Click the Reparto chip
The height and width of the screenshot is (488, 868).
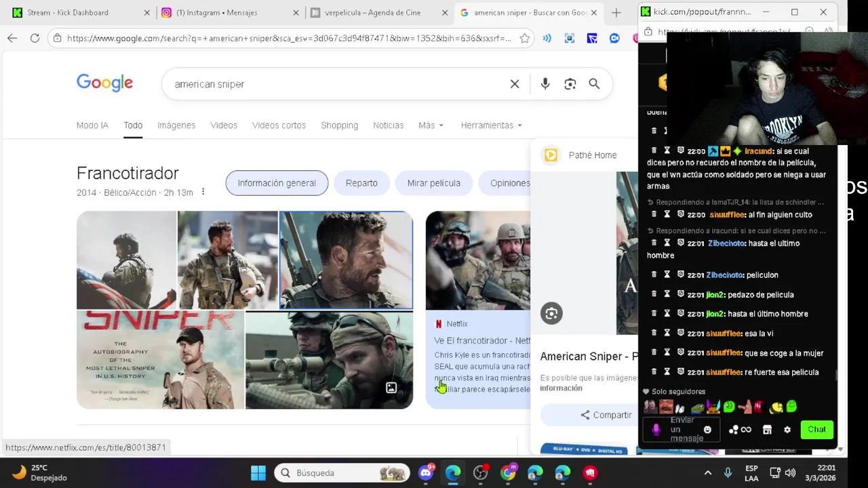(361, 183)
